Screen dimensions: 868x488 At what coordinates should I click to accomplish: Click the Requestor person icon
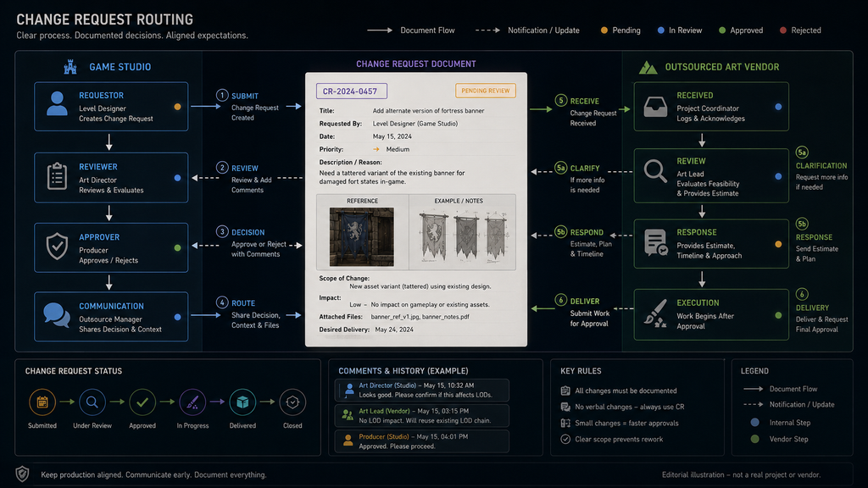pyautogui.click(x=57, y=104)
